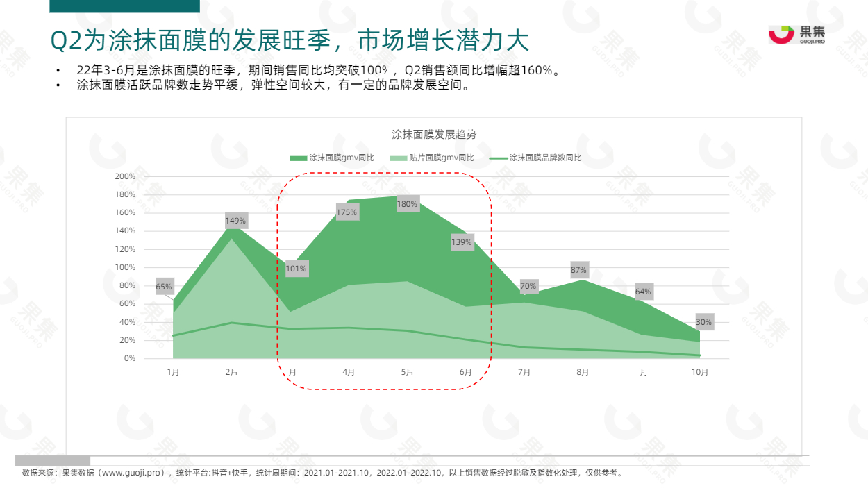Screen dimensions: 868x488
Task: Click the slide heading Q2为涂抹面膜的发展旺季
Action: click(x=290, y=42)
